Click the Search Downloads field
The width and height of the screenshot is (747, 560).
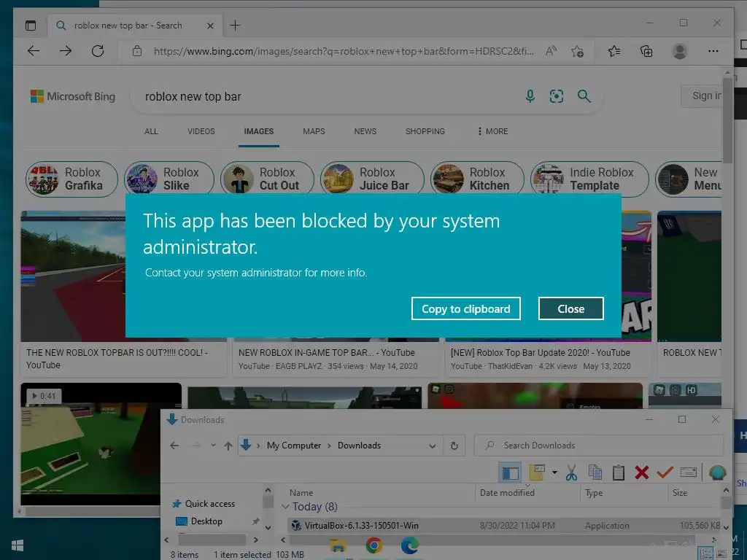tap(599, 446)
